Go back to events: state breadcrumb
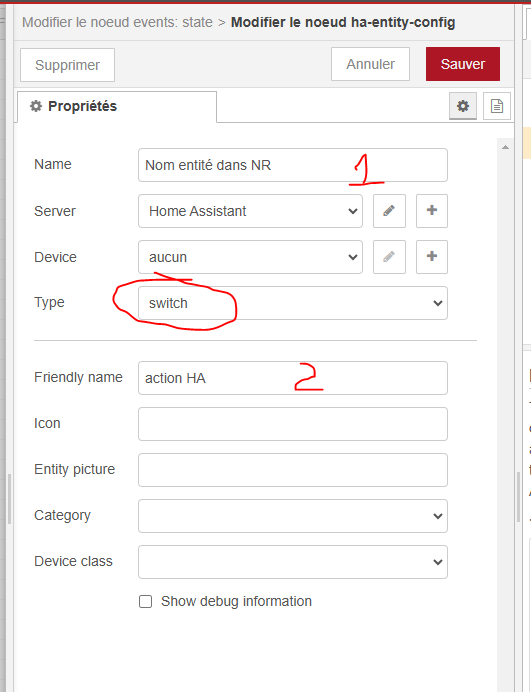The height and width of the screenshot is (692, 531). point(117,22)
